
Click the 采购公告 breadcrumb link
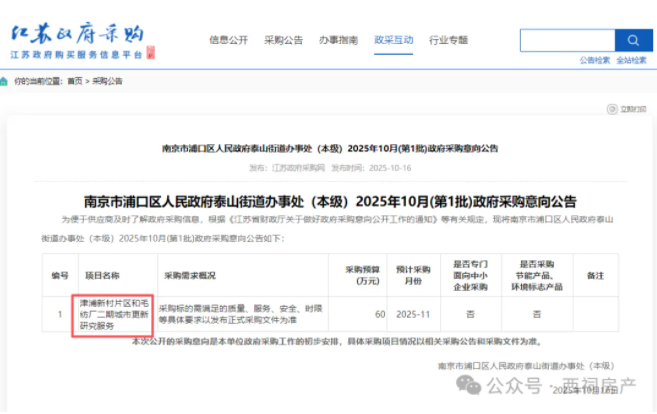pos(107,81)
